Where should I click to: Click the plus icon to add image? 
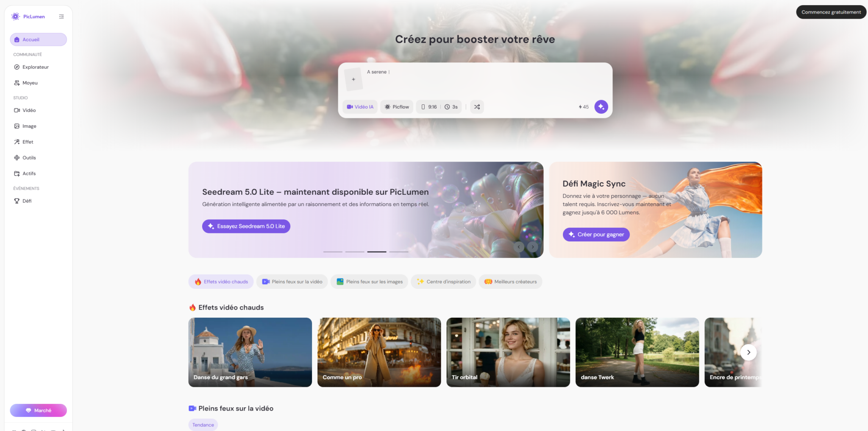click(353, 79)
